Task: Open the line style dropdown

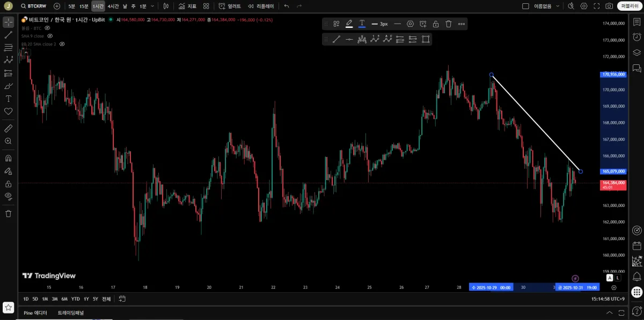Action: (x=397, y=24)
